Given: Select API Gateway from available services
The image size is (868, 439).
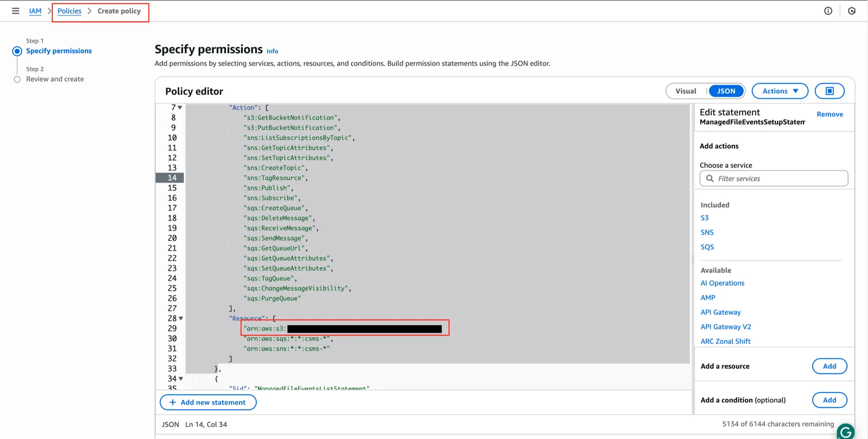Looking at the screenshot, I should click(721, 312).
